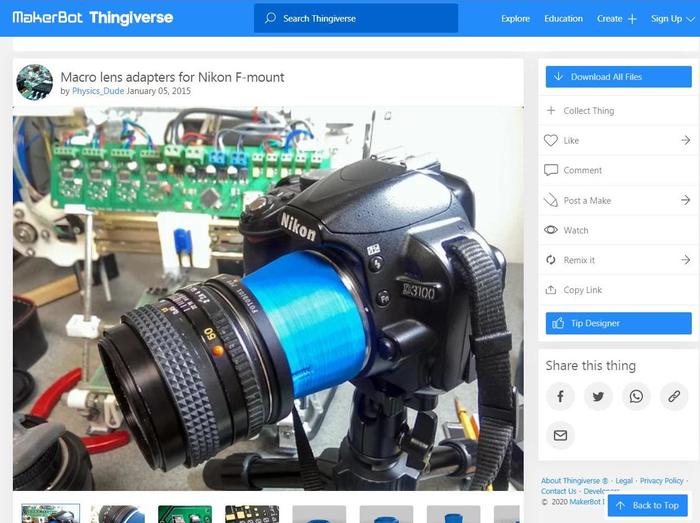Click the Facebook share icon
The height and width of the screenshot is (523, 700).
pyautogui.click(x=560, y=397)
